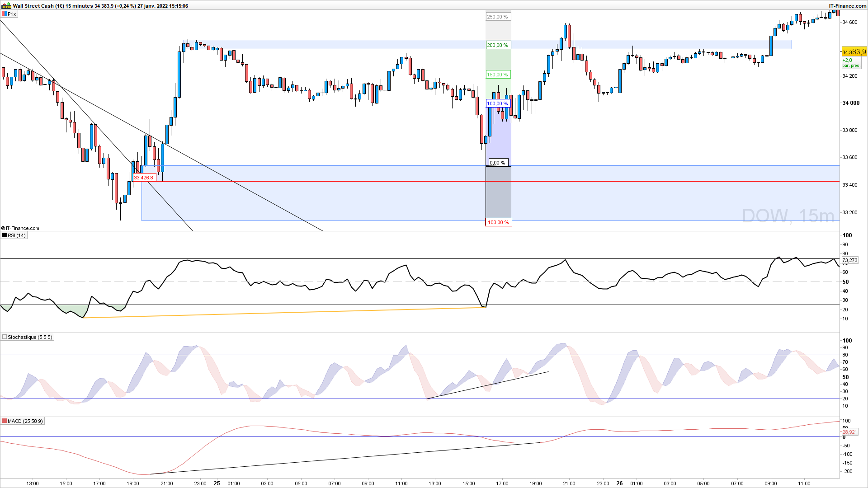This screenshot has width=868, height=488.
Task: Open the Prix indicator label
Action: point(12,14)
